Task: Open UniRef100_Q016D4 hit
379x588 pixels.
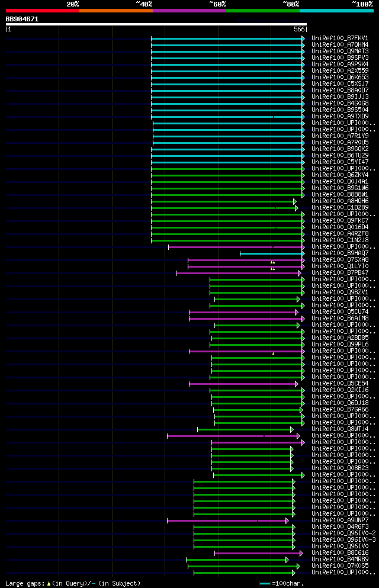Action: 340,227
